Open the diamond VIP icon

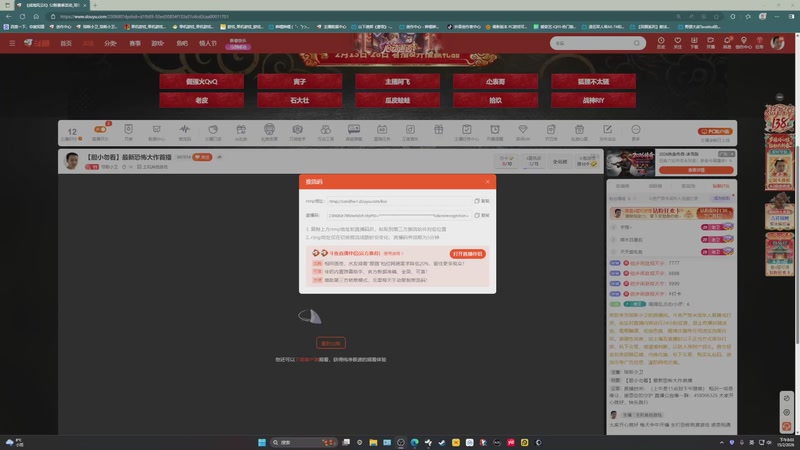522,130
